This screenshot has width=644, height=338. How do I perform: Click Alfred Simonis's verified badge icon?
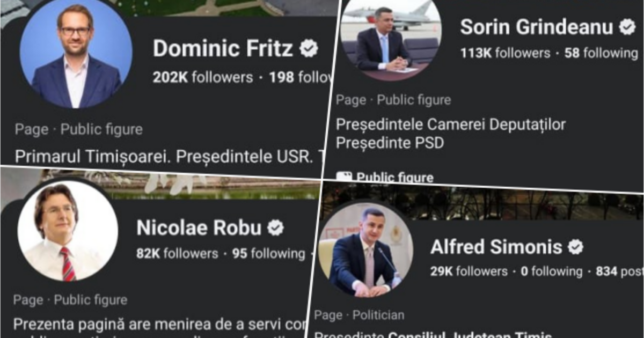[x=576, y=247]
